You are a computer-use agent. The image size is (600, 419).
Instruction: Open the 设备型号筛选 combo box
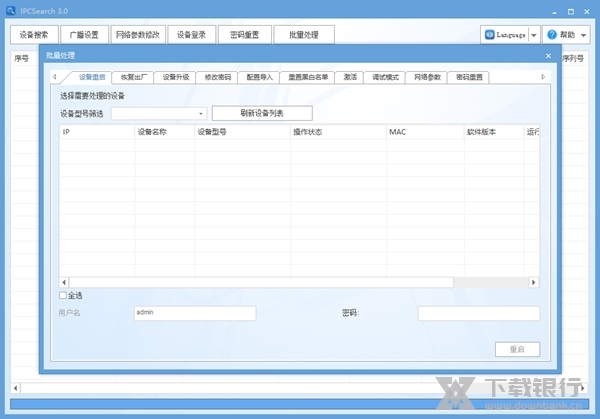pyautogui.click(x=159, y=114)
